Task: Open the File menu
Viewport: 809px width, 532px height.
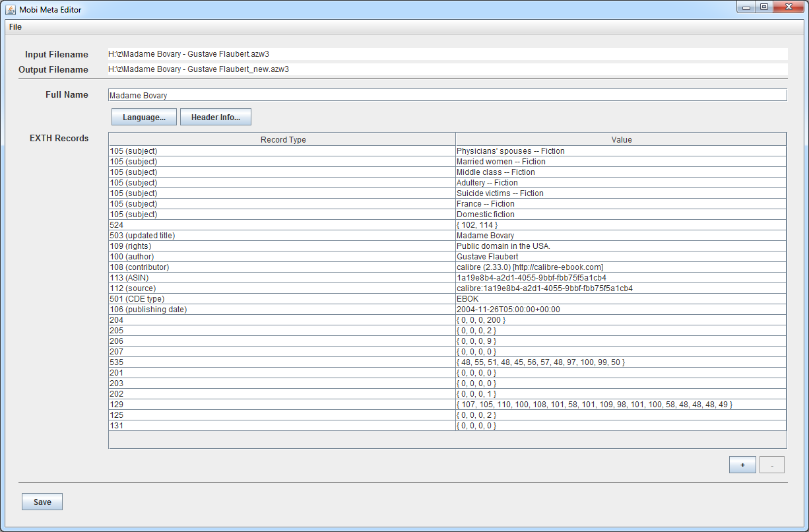Action: coord(15,27)
